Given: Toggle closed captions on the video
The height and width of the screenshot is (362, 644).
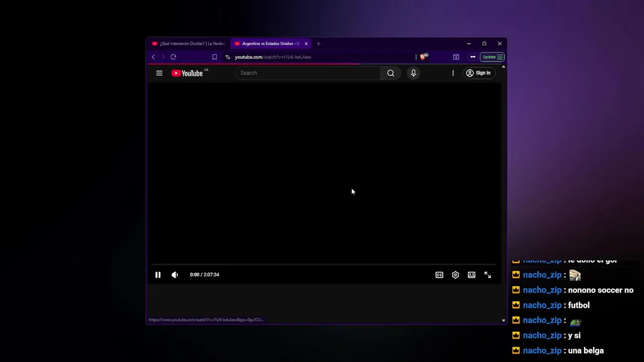Looking at the screenshot, I should tap(439, 275).
